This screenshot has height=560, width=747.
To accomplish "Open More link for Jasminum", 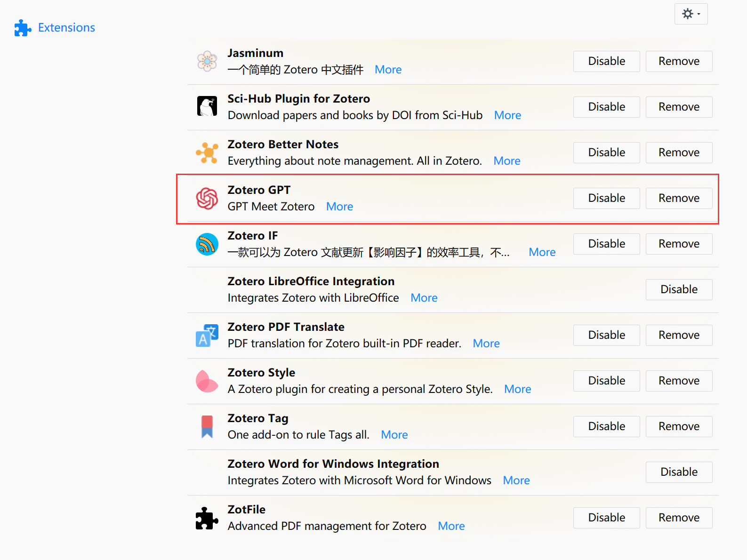I will (x=388, y=70).
